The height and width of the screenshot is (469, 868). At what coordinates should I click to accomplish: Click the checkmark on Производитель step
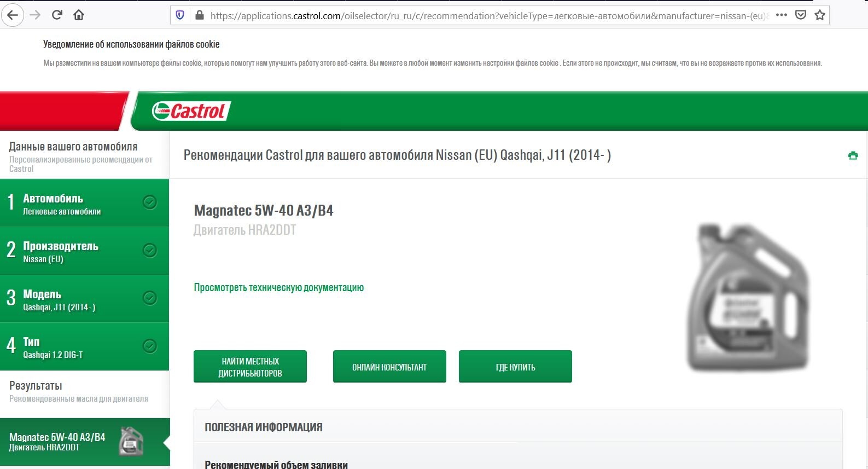tap(150, 250)
